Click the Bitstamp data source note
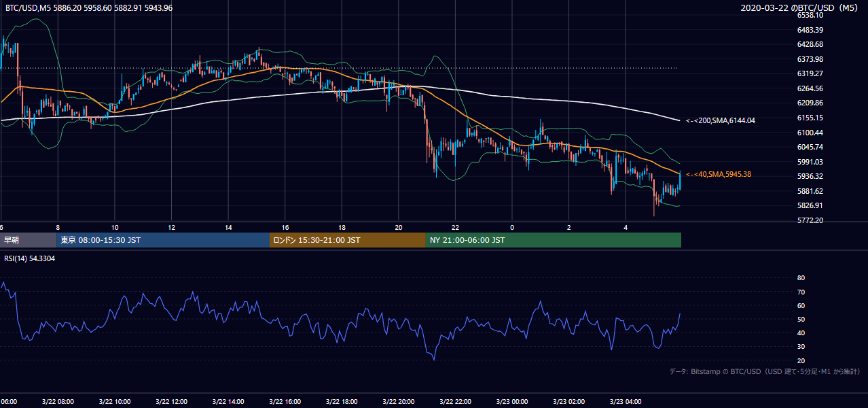Viewport: 868px width, 408px height. coord(765,371)
